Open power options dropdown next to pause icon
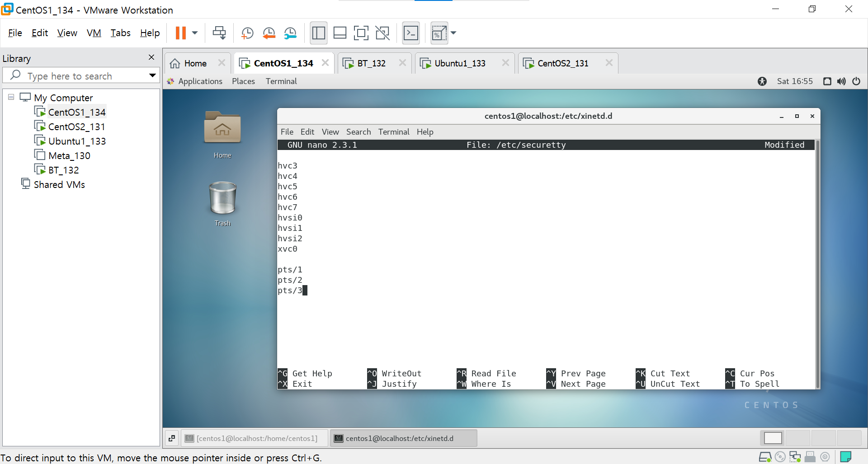 click(x=195, y=33)
